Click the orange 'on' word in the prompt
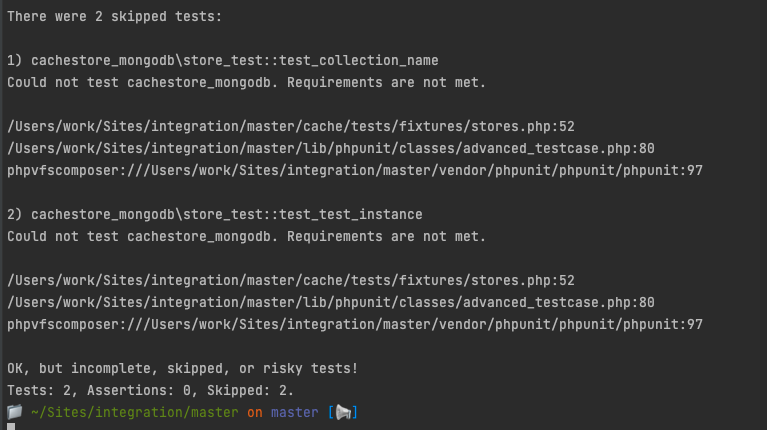 click(254, 413)
